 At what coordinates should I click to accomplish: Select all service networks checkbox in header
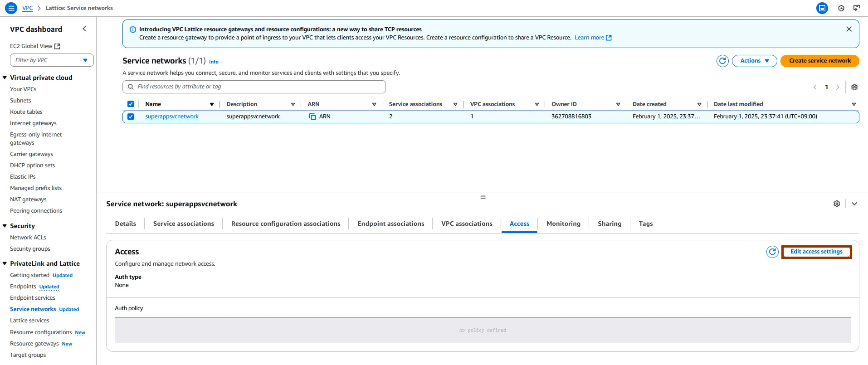131,104
